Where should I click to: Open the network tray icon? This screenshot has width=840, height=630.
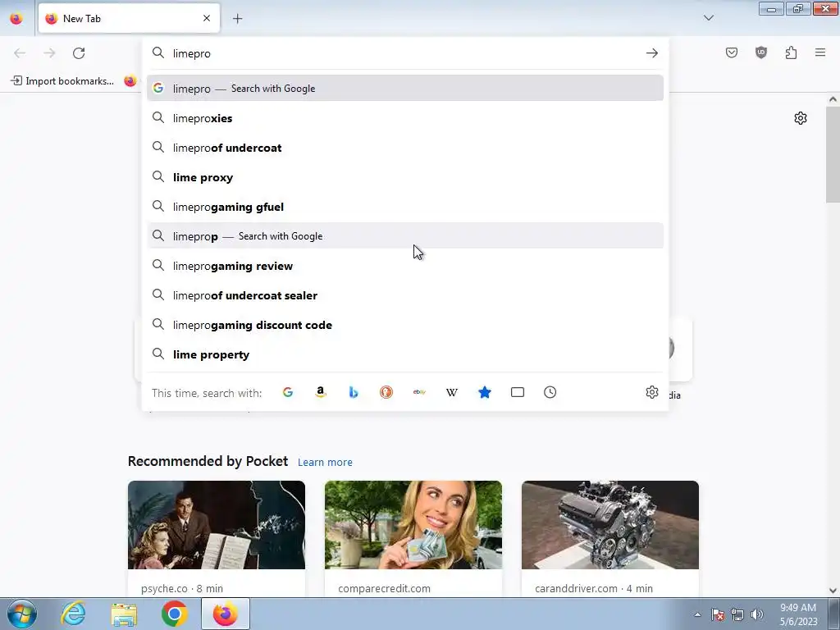(x=737, y=614)
